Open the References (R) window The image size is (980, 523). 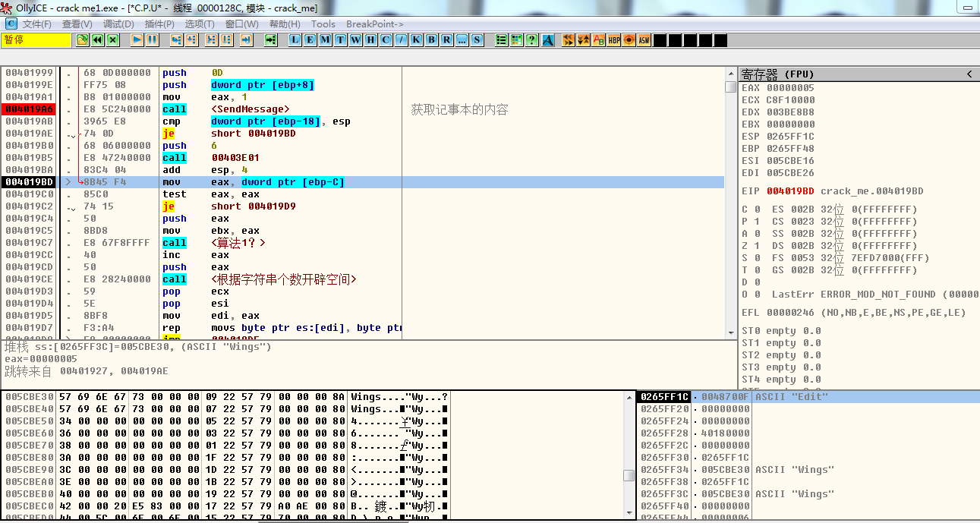click(x=447, y=39)
